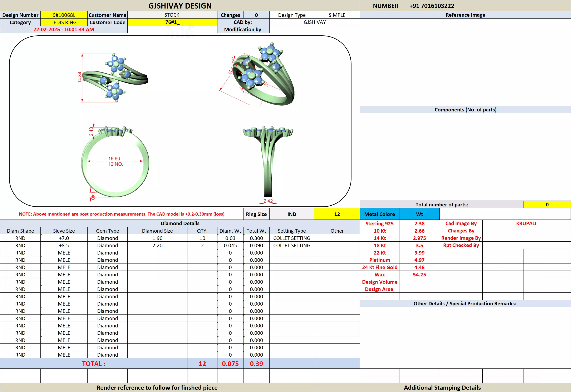This screenshot has width=571, height=392.
Task: Click the Total number of parts value
Action: coord(547,205)
